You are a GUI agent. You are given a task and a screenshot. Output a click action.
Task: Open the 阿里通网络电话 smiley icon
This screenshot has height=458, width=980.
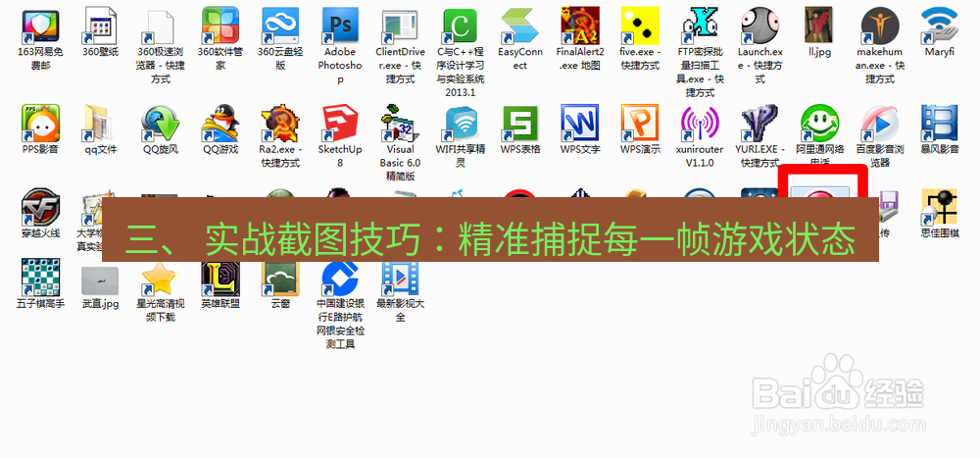click(x=820, y=123)
